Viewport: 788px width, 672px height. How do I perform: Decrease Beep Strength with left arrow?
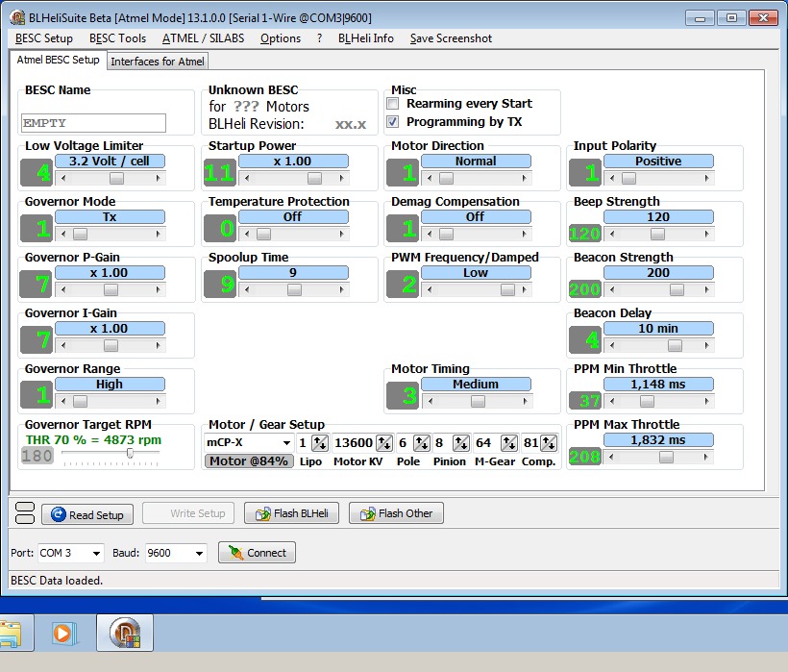[x=611, y=234]
